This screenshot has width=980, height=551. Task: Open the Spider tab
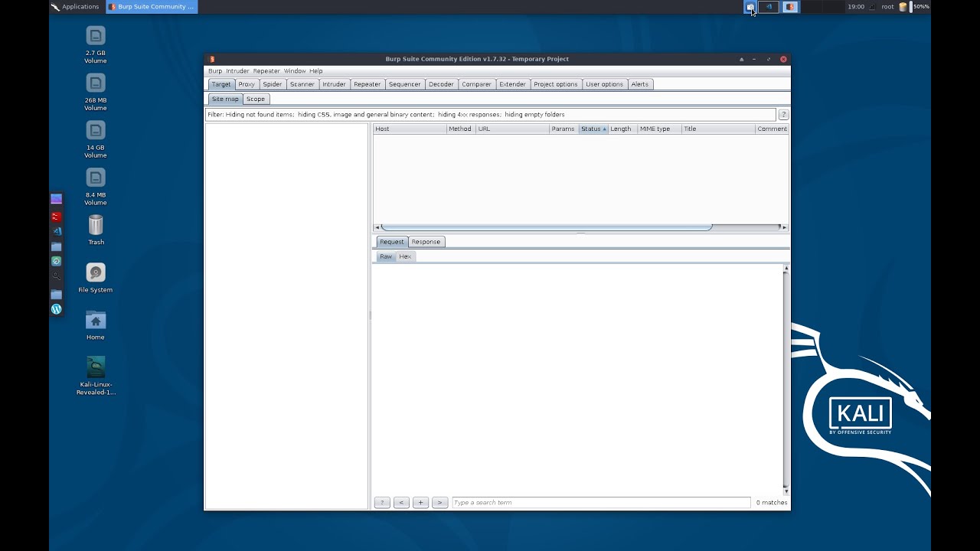(x=273, y=84)
